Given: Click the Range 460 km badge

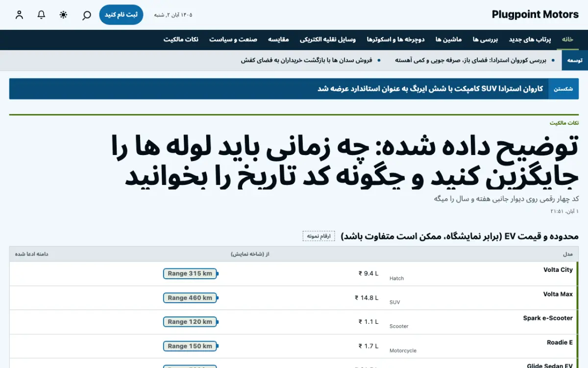Looking at the screenshot, I should point(190,298).
